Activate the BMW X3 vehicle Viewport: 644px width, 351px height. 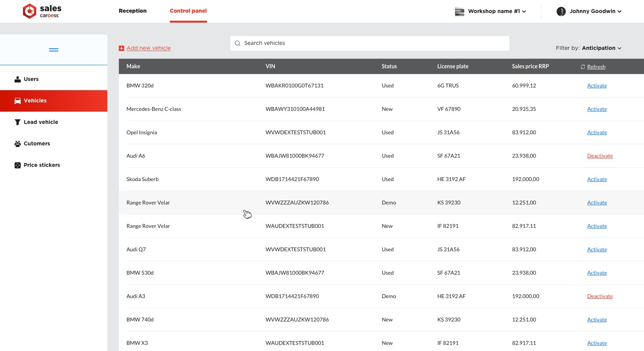pyautogui.click(x=597, y=343)
